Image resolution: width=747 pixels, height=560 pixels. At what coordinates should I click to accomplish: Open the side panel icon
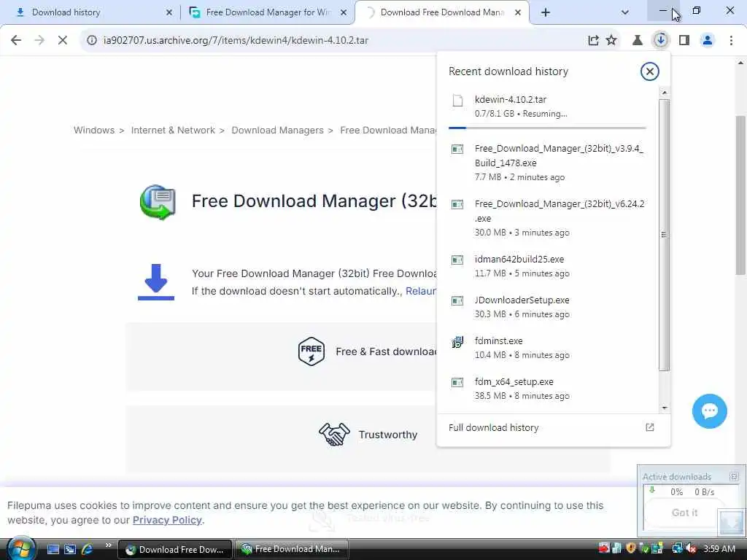[684, 41]
